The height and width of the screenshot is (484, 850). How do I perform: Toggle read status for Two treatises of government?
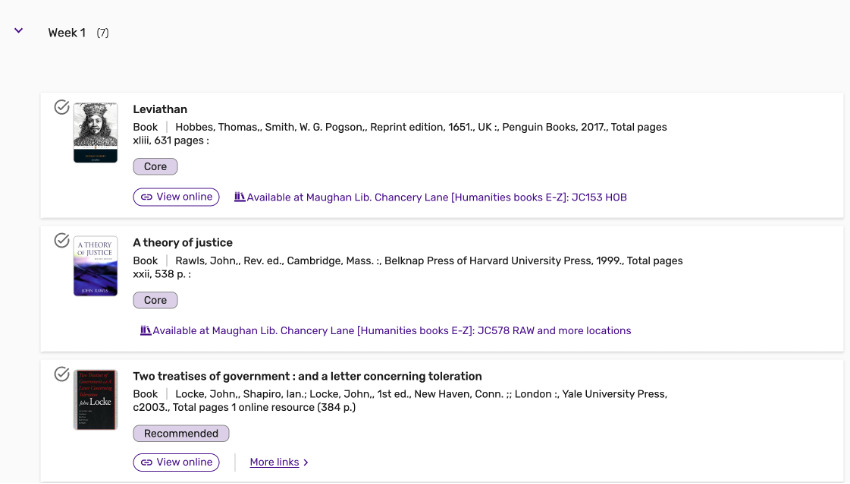click(x=62, y=374)
